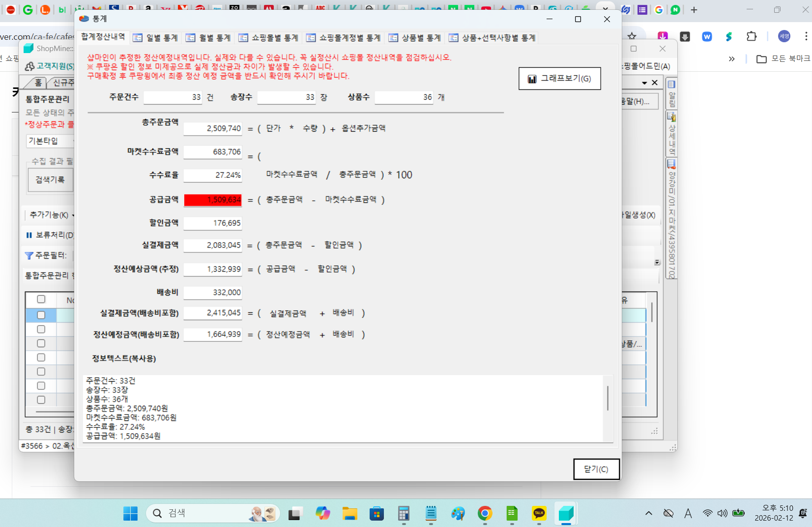
Task: Click the 보류처리 pause icon
Action: (29, 235)
